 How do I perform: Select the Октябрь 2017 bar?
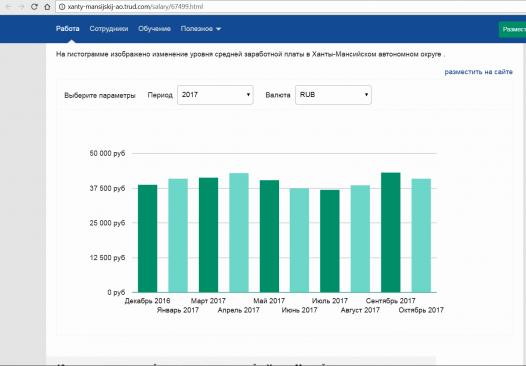pos(421,236)
